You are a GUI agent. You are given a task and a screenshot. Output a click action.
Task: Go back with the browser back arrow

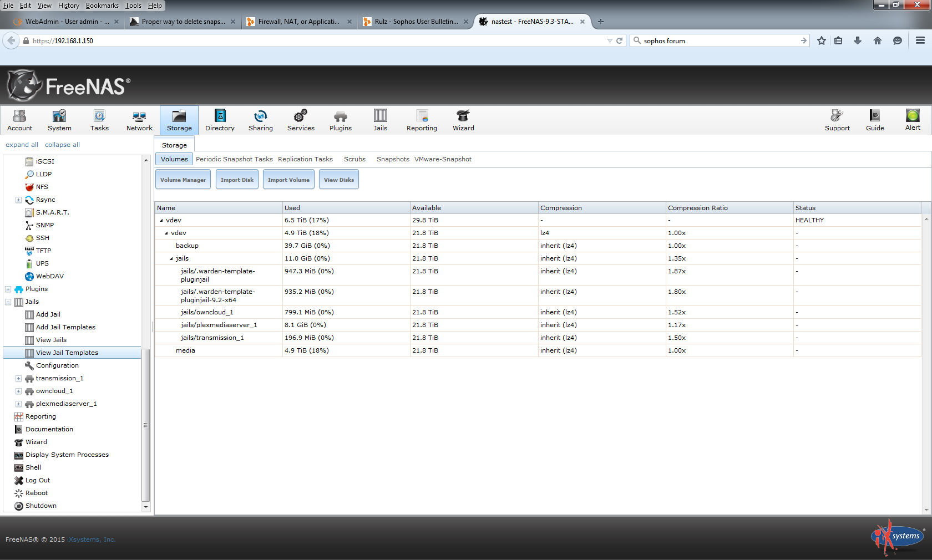pyautogui.click(x=11, y=40)
